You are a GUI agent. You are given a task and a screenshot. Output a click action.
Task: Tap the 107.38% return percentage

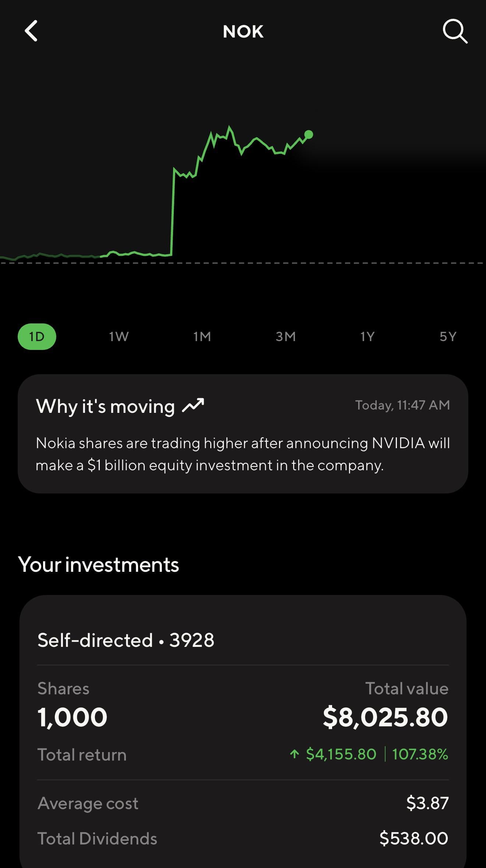[x=420, y=754]
